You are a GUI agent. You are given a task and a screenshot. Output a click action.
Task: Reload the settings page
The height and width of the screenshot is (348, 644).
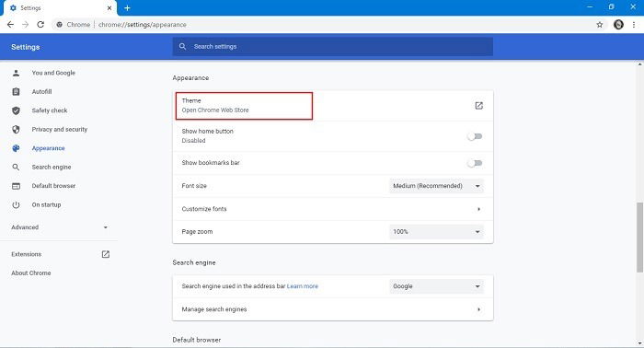[40, 25]
